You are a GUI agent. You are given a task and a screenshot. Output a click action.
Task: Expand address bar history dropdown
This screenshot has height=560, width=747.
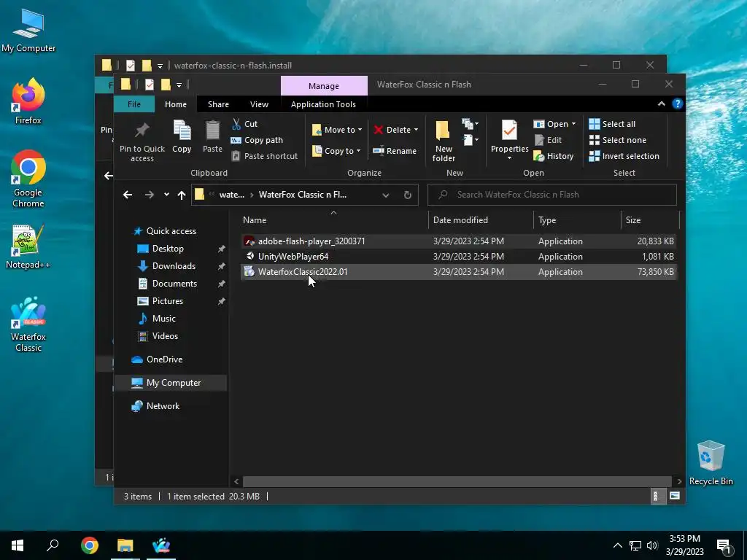[x=385, y=195]
